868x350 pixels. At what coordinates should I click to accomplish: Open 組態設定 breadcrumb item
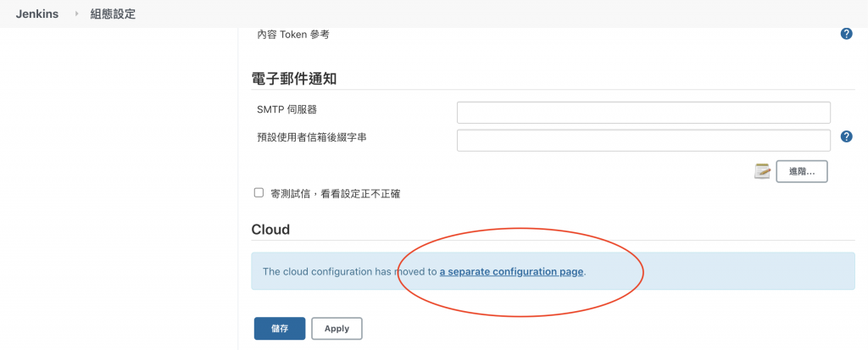click(x=113, y=14)
